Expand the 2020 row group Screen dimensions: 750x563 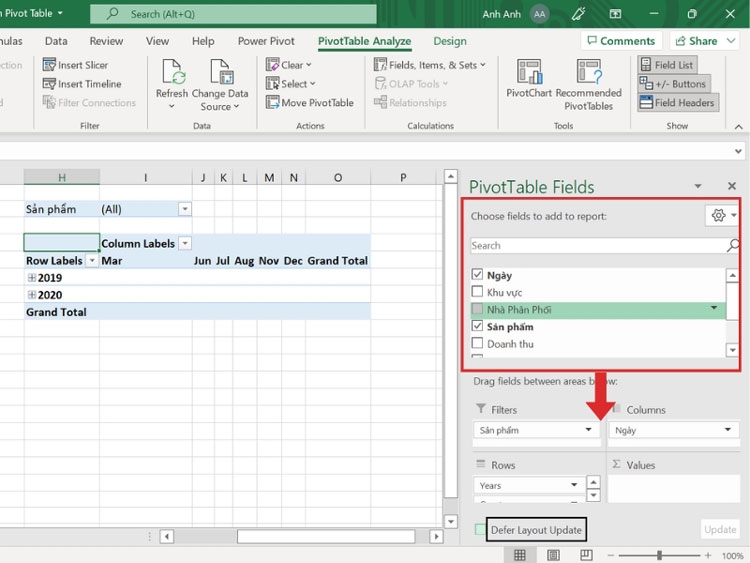(32, 295)
